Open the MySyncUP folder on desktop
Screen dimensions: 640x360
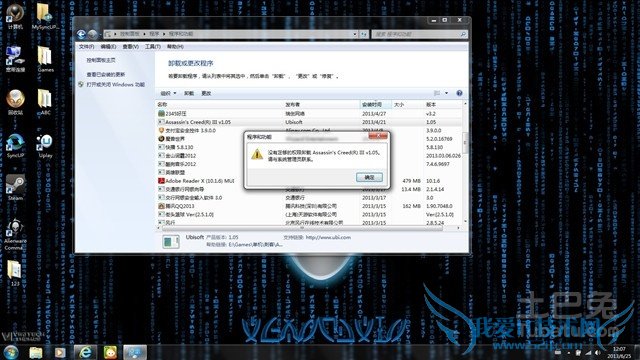click(x=45, y=17)
